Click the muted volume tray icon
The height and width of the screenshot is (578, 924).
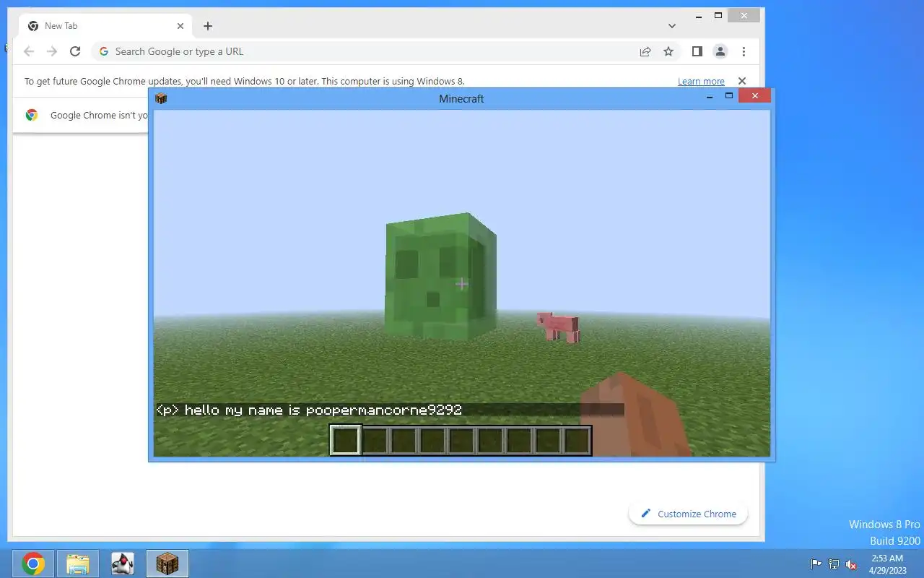pyautogui.click(x=852, y=564)
